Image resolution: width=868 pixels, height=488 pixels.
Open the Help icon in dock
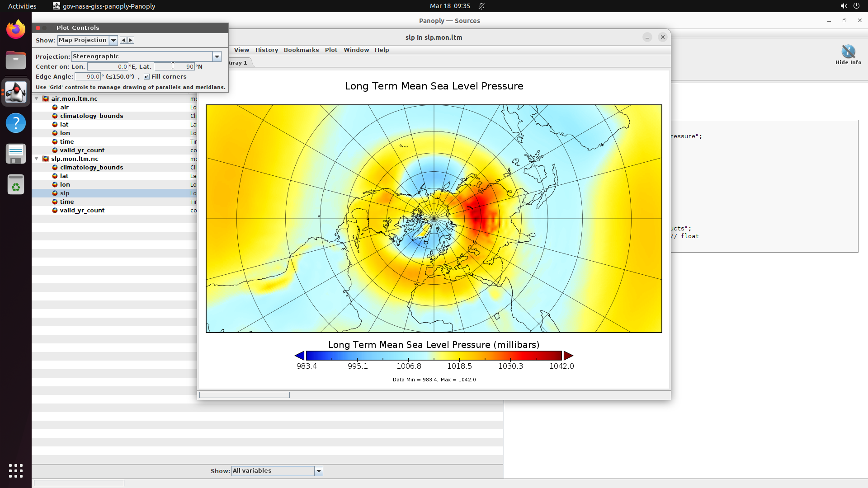point(16,123)
